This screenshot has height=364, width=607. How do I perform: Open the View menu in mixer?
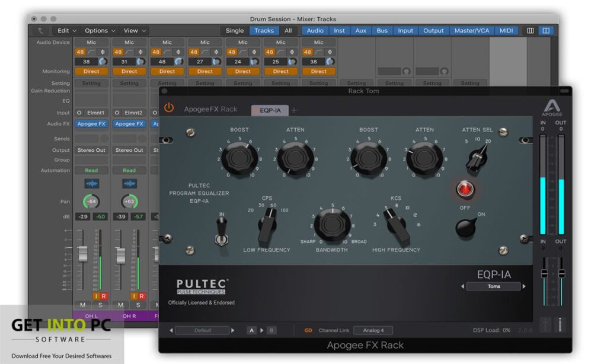click(x=135, y=31)
